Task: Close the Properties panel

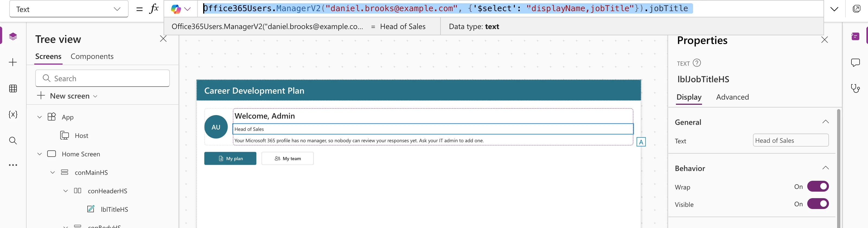Action: pyautogui.click(x=825, y=40)
